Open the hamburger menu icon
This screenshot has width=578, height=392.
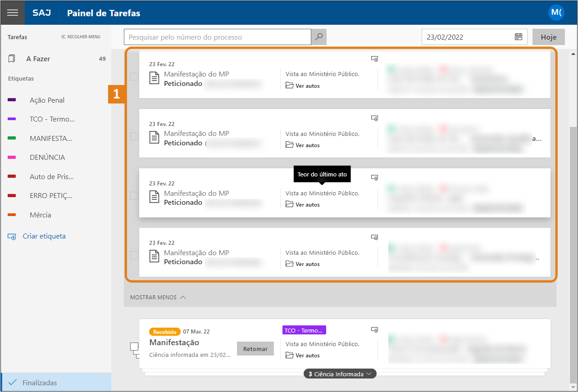tap(13, 13)
